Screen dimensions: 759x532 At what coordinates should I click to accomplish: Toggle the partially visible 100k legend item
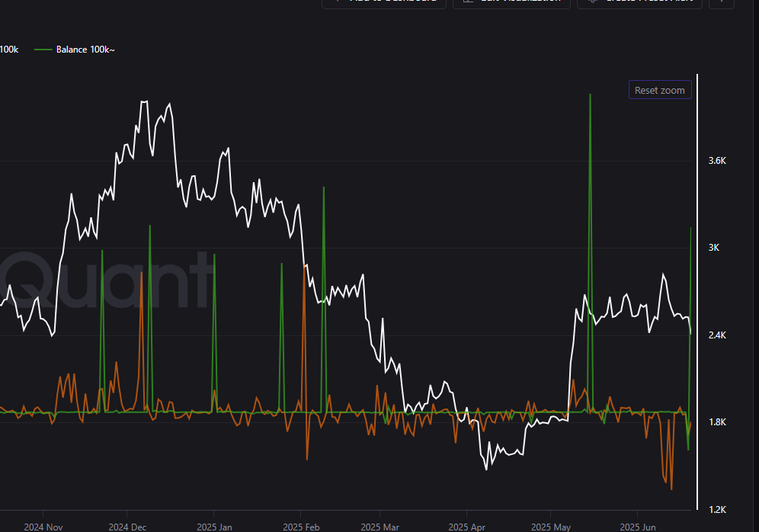coord(9,50)
